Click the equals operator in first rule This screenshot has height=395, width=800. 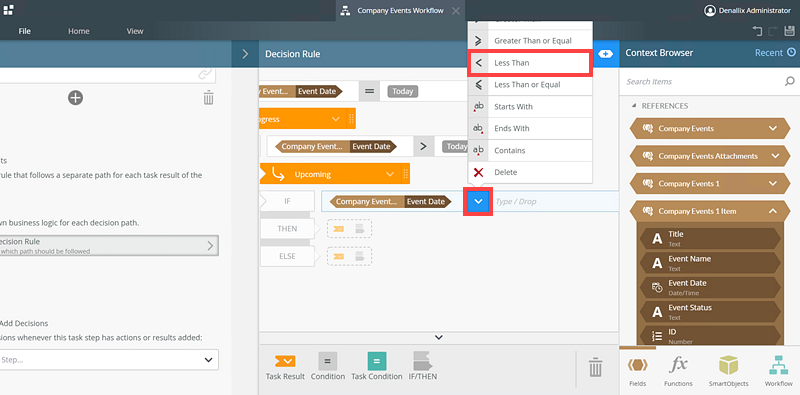(x=369, y=91)
